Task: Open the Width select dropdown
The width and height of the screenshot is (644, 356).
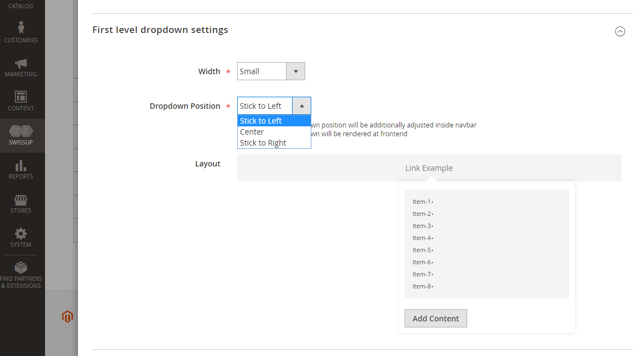Action: (271, 71)
